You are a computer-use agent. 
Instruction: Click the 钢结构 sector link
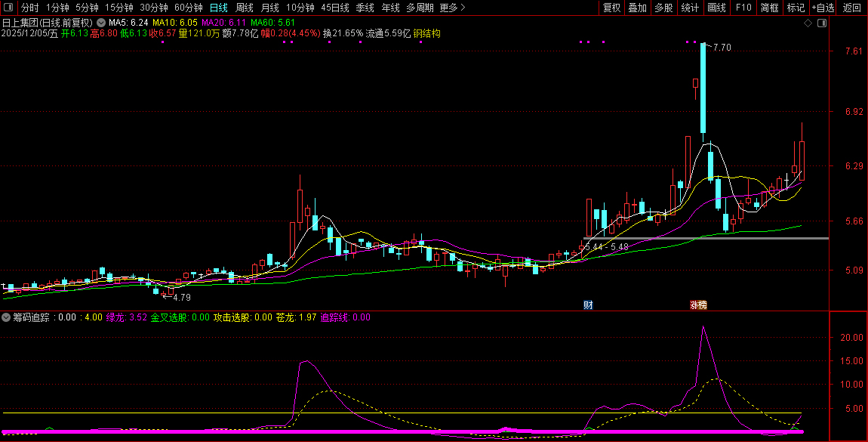(x=427, y=34)
